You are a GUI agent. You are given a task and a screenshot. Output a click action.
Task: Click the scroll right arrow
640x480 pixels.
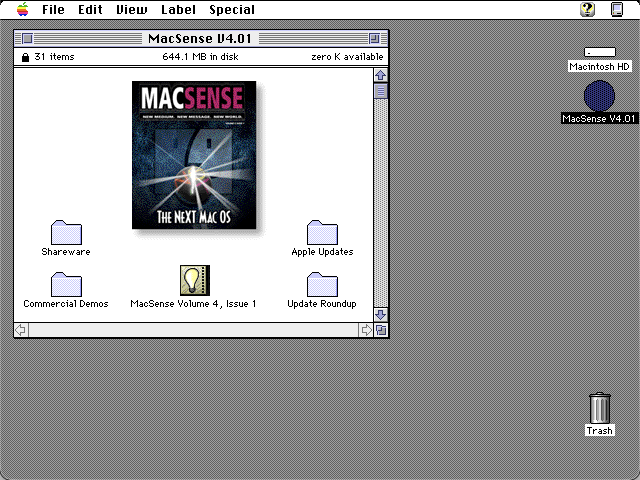pyautogui.click(x=366, y=330)
